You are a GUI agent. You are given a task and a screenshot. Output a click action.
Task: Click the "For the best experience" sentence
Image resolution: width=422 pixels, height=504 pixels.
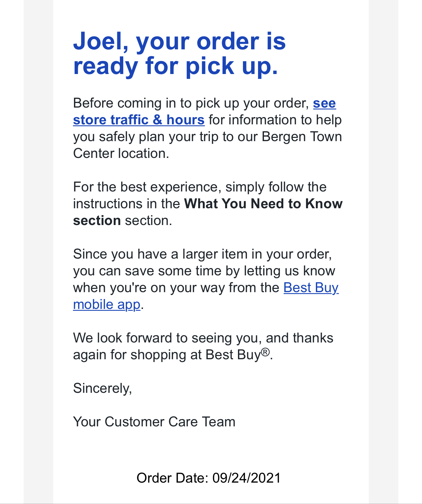click(x=199, y=187)
